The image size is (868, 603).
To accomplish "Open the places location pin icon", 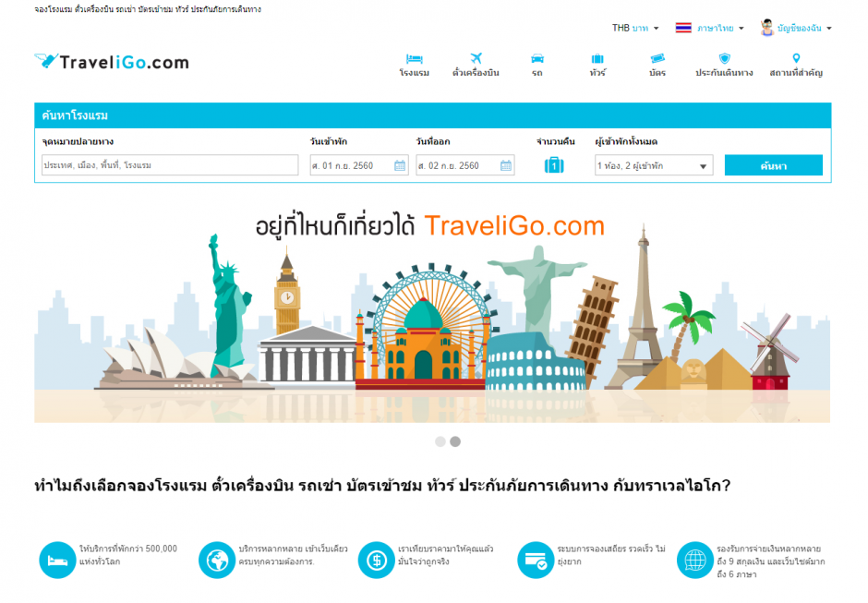I will coord(796,57).
